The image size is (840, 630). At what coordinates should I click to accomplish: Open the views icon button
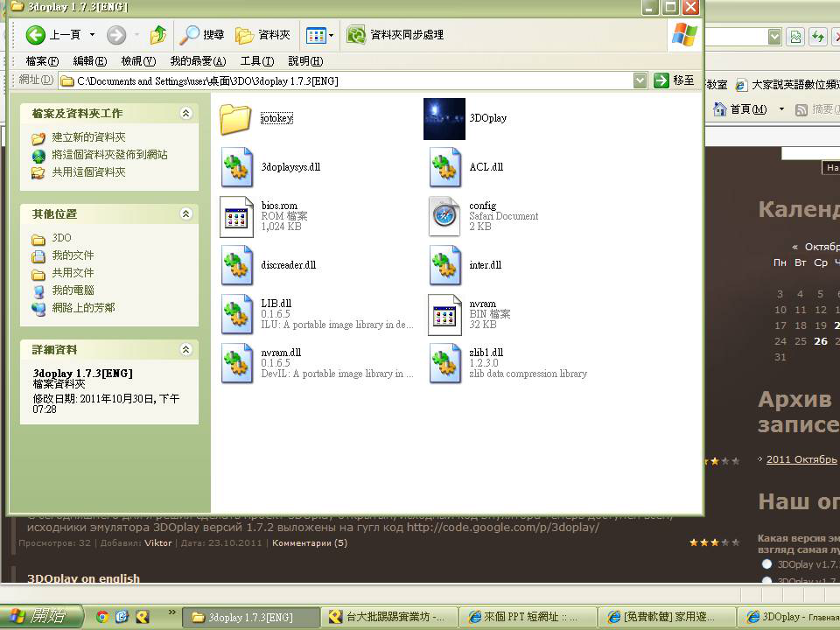coord(316,35)
